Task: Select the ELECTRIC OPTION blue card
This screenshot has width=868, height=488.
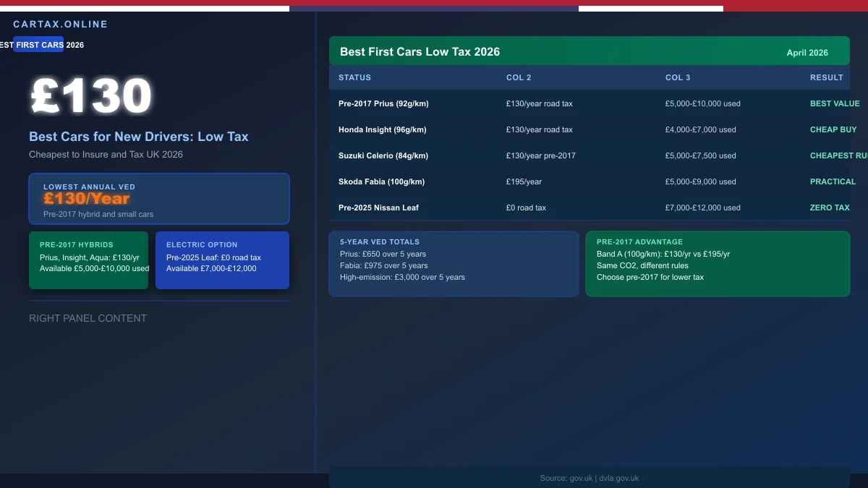Action: point(222,260)
